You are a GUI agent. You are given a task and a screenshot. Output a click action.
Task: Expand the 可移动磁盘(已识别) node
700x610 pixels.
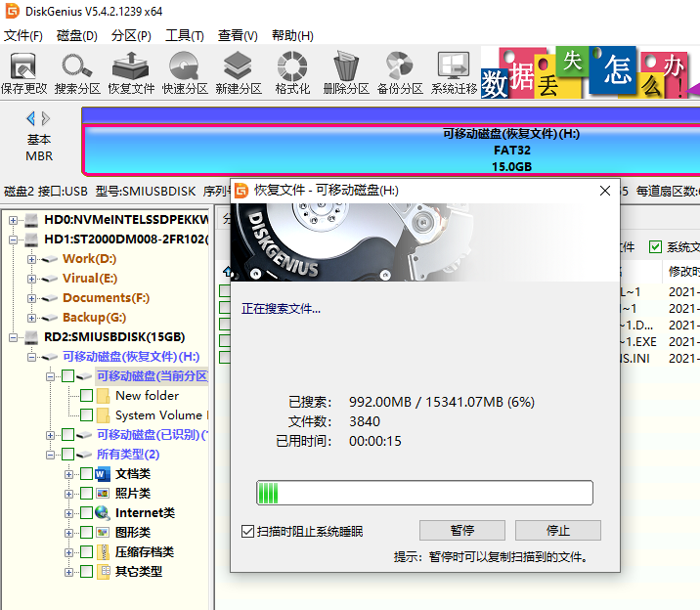point(50,435)
